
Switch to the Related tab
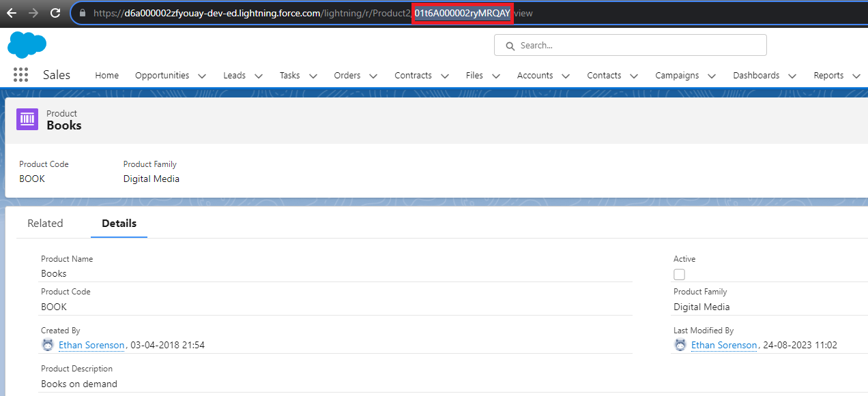pos(45,224)
